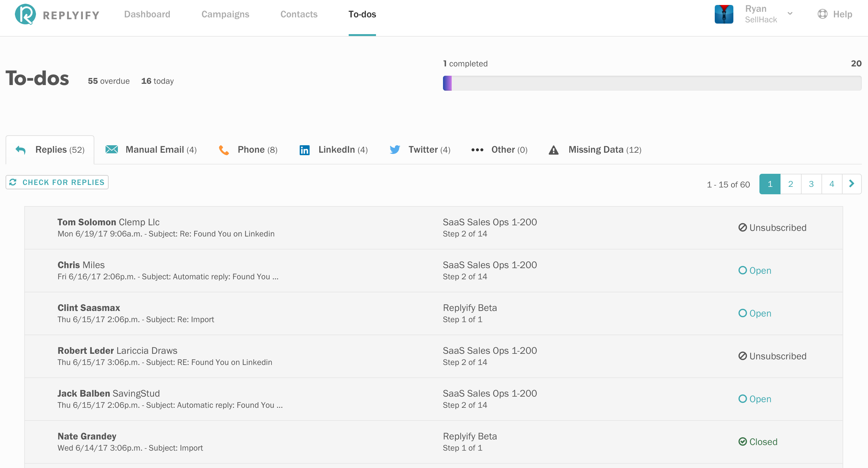Viewport: 868px width, 468px height.
Task: Click SaaS Sales Ops 1-200 in Tom Solomon row
Action: (489, 222)
